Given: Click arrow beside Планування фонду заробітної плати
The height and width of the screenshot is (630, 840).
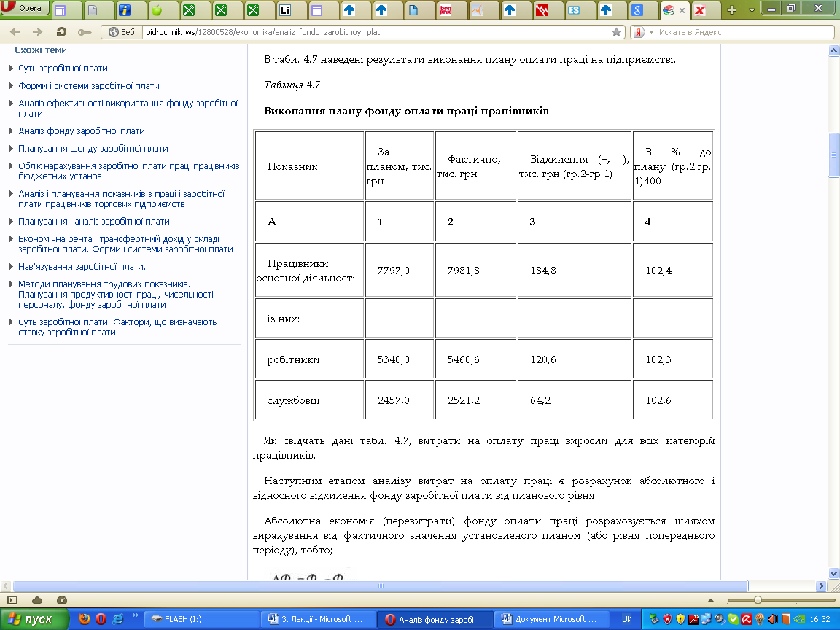Looking at the screenshot, I should coord(11,149).
